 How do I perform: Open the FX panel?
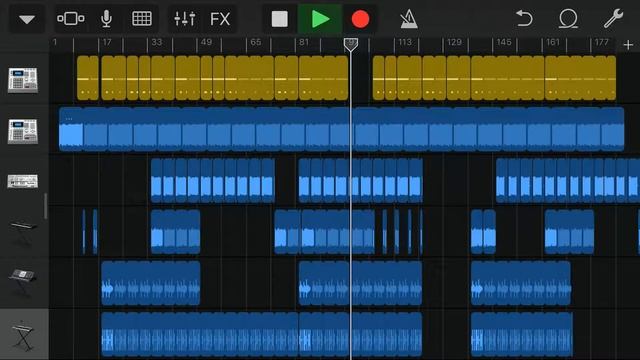pos(220,19)
